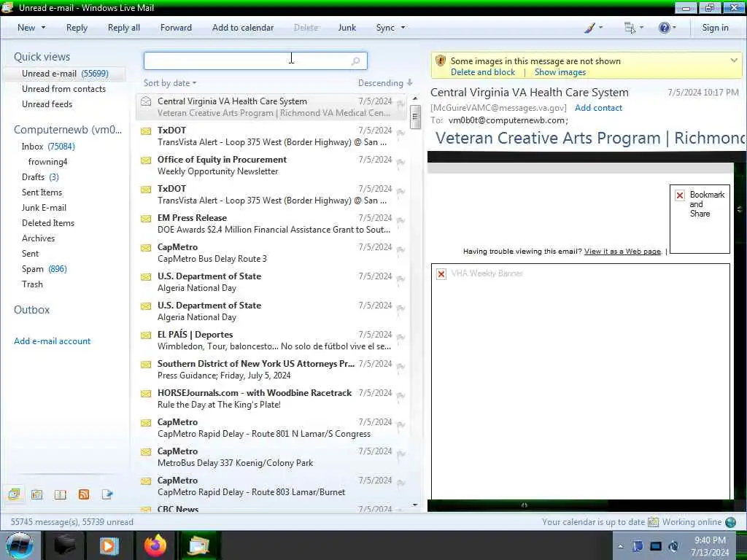Click the message list scrollbar thumb

[415, 117]
